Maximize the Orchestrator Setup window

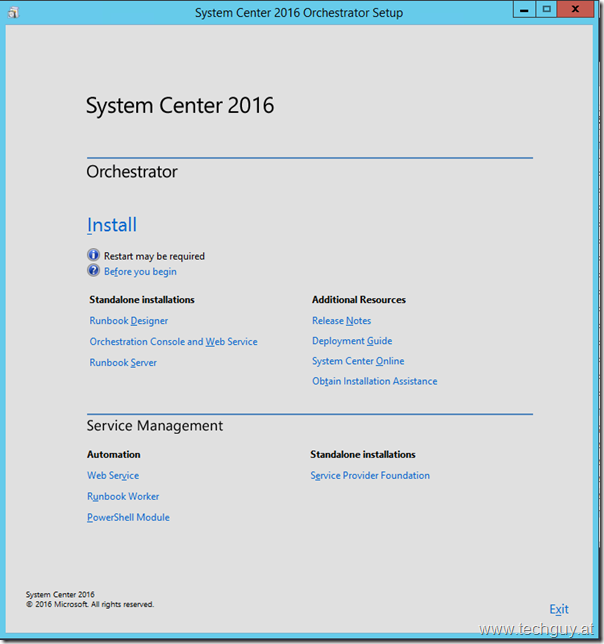point(547,9)
